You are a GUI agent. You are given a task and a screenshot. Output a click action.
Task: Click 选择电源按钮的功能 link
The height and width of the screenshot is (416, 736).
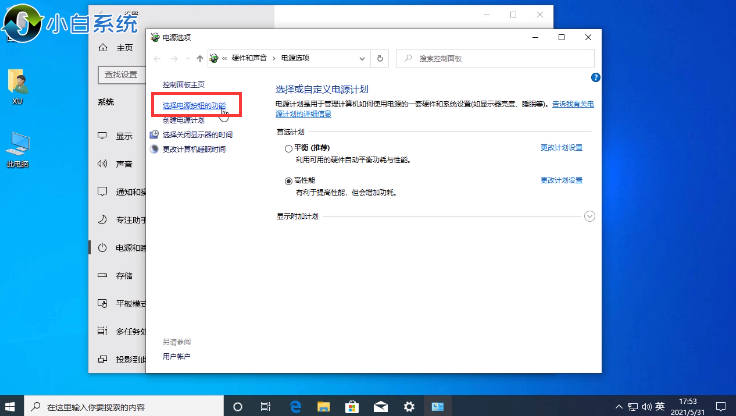click(194, 105)
